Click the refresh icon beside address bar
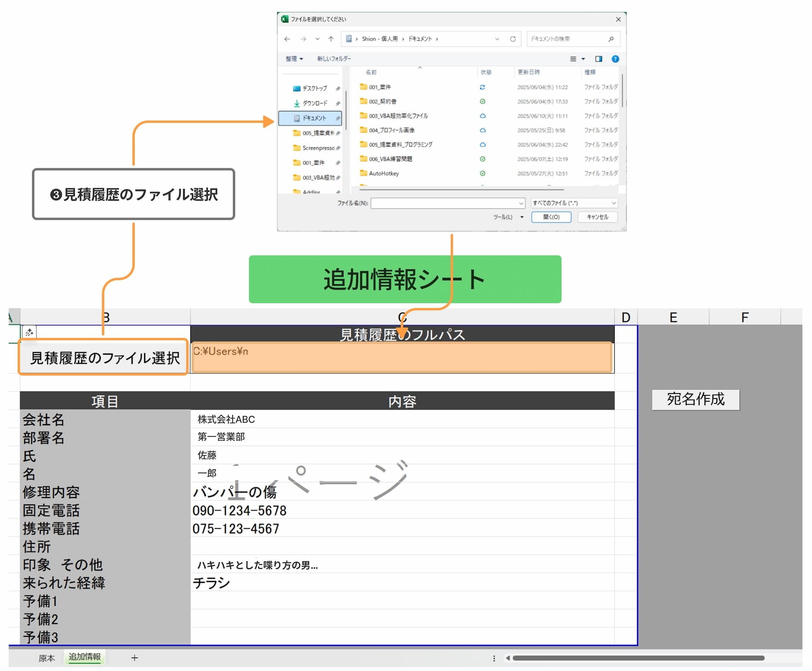This screenshot has width=812, height=671. click(513, 39)
